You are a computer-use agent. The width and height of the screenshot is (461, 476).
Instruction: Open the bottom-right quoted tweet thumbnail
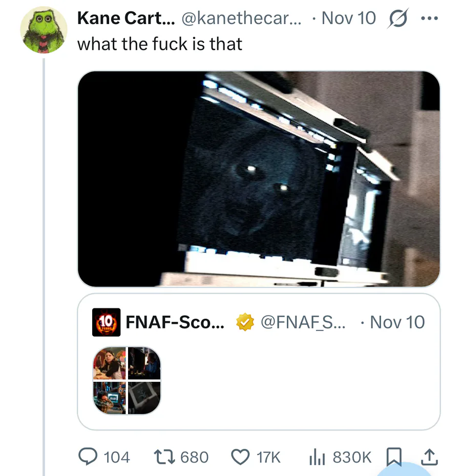coord(144,398)
